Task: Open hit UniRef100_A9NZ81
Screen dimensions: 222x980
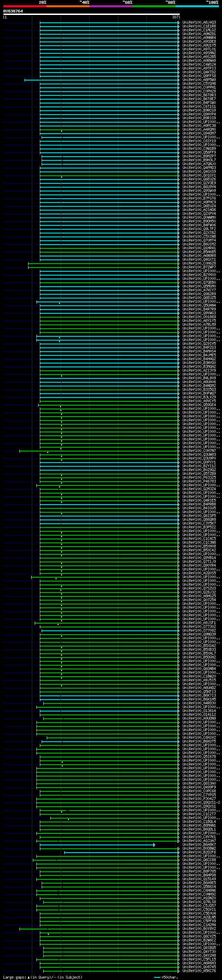Action: point(199,34)
